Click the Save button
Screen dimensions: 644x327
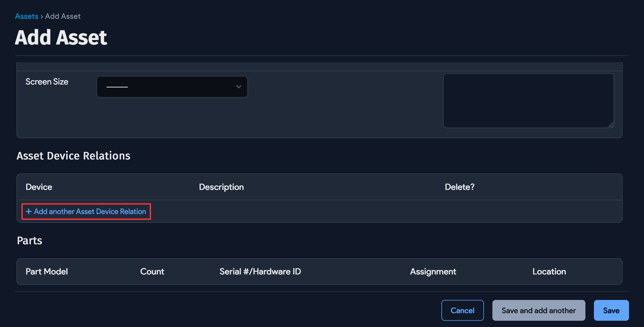611,310
